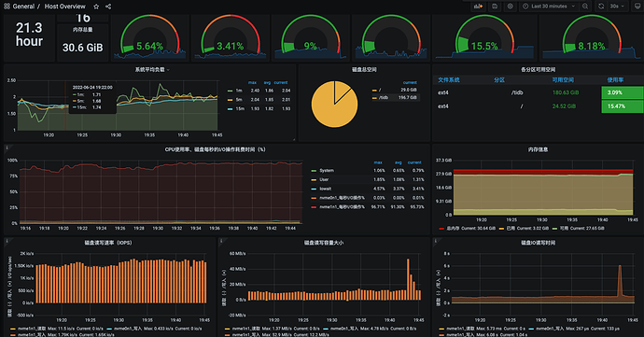The height and width of the screenshot is (337, 644).
Task: Sort load legend by avg column
Action: [x=267, y=82]
